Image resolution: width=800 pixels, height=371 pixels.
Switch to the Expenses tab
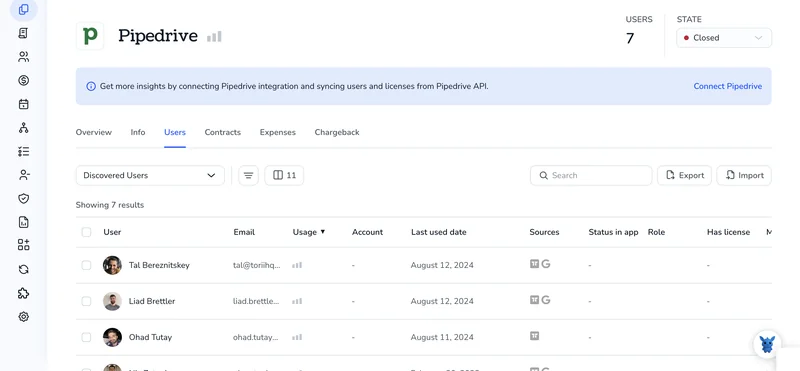coord(278,132)
